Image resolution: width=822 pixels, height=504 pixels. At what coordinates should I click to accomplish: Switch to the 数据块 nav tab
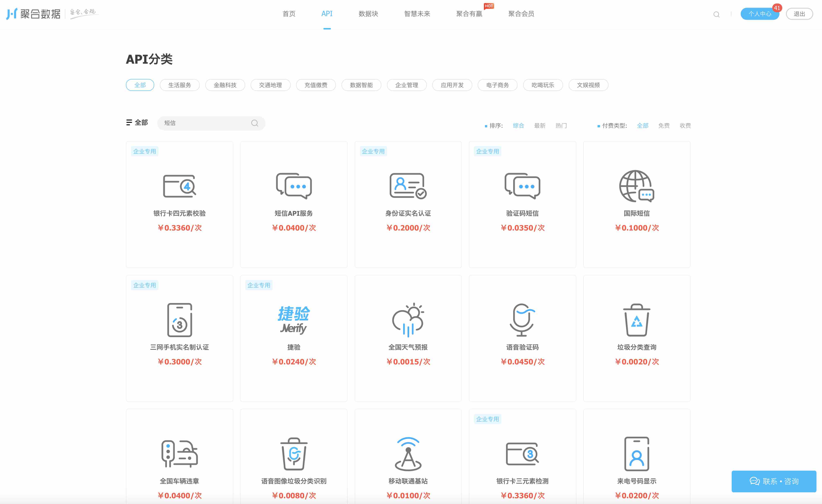point(368,14)
